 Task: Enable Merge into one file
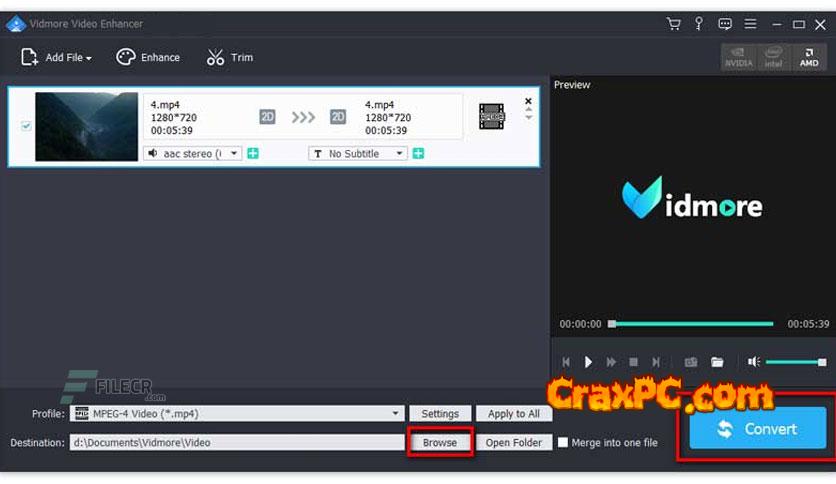[x=562, y=442]
